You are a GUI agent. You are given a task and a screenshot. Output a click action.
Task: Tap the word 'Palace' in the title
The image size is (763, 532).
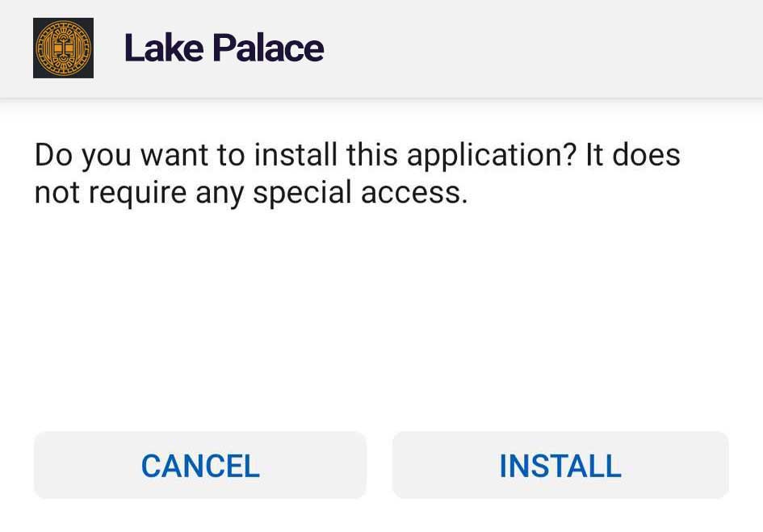268,48
